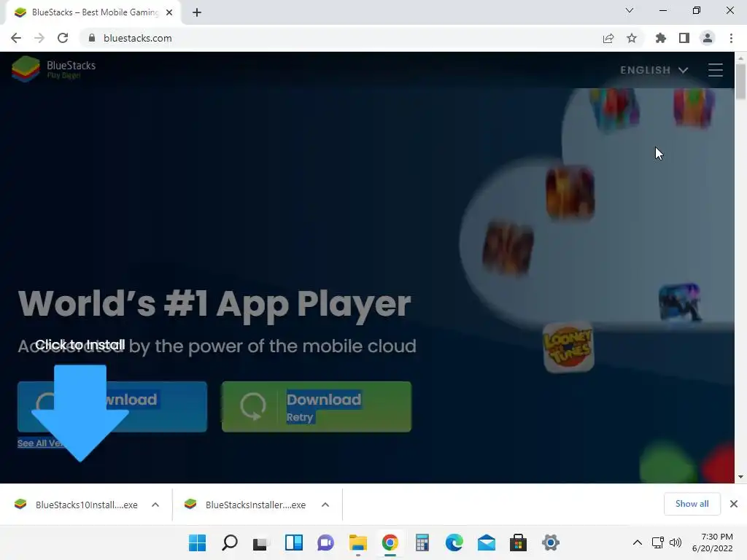Open the BlueStacksInstaller exe download
The height and width of the screenshot is (560, 747).
pos(245,505)
